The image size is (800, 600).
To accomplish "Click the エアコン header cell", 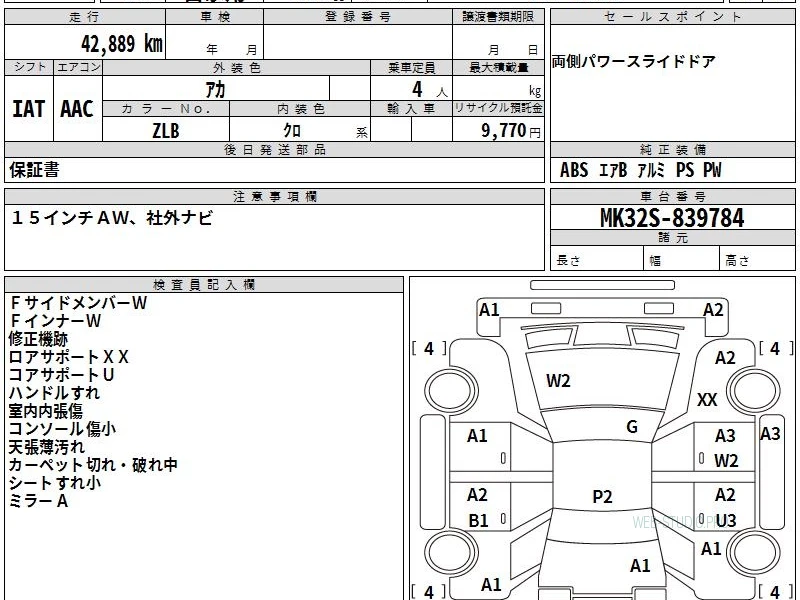I will click(x=78, y=67).
